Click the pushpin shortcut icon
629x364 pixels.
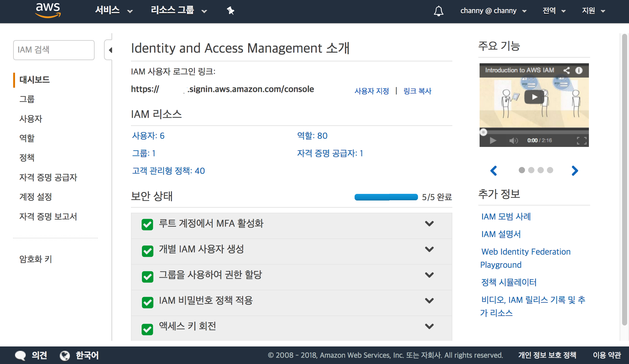click(x=231, y=11)
